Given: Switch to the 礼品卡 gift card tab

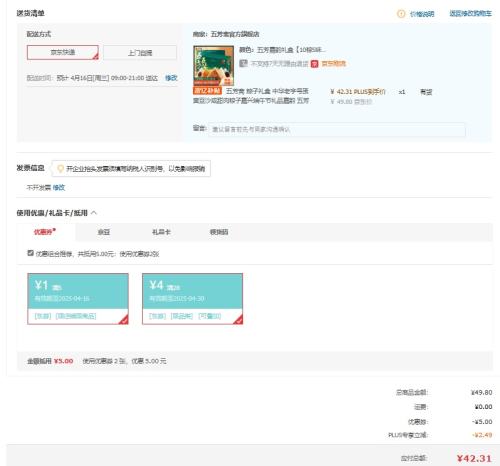Looking at the screenshot, I should pos(161,232).
